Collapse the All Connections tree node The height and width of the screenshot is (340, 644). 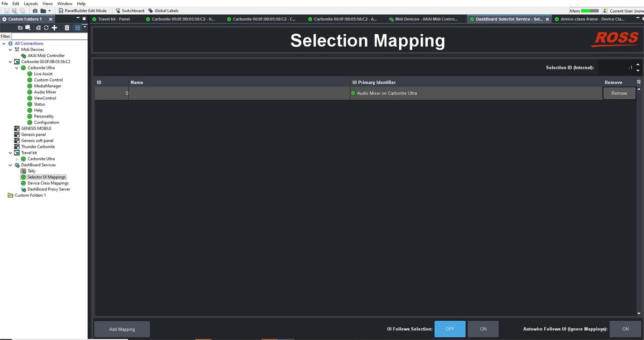pyautogui.click(x=4, y=43)
